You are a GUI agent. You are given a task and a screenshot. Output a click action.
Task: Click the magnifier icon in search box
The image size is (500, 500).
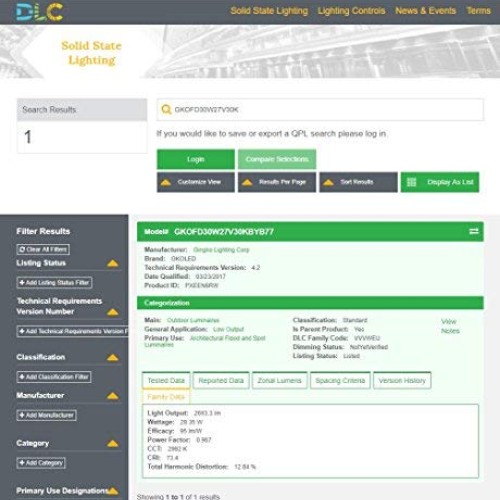pyautogui.click(x=166, y=109)
